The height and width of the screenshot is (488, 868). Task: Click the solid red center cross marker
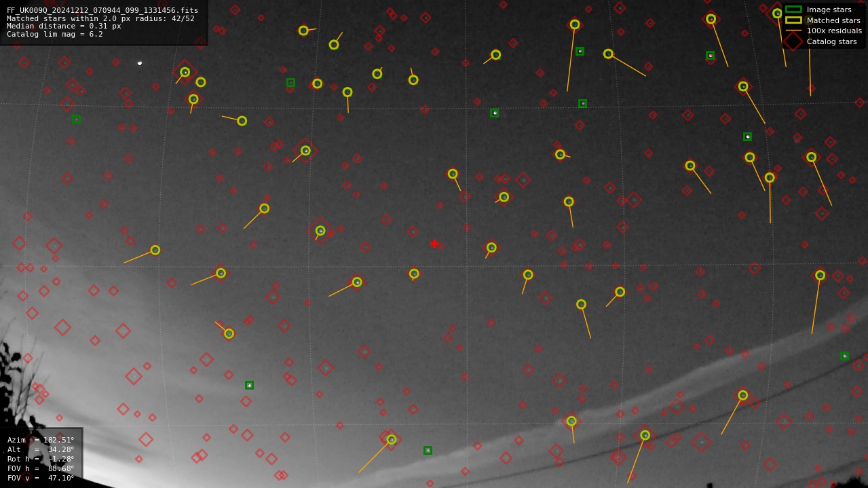tap(434, 244)
